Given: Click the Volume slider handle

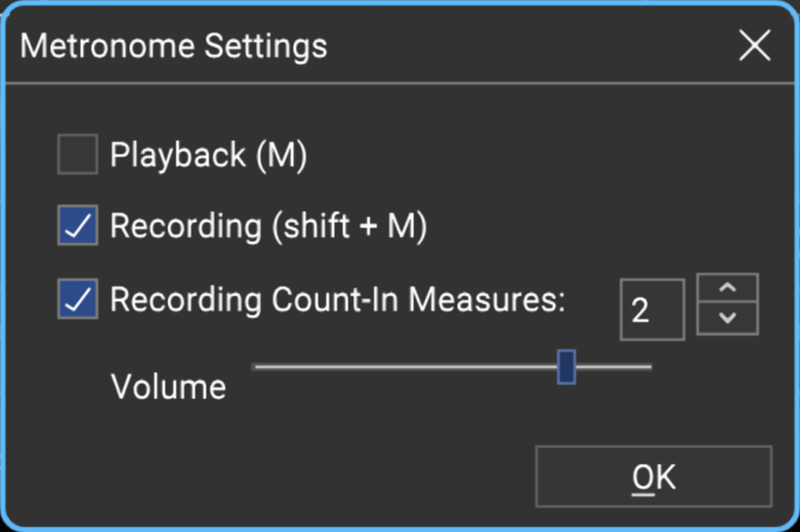Looking at the screenshot, I should click(x=566, y=366).
